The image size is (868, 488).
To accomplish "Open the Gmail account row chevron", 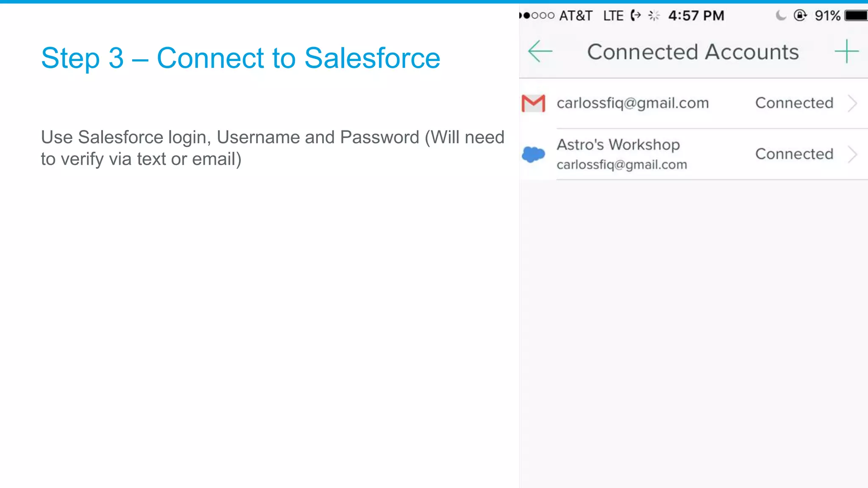I will (x=852, y=103).
